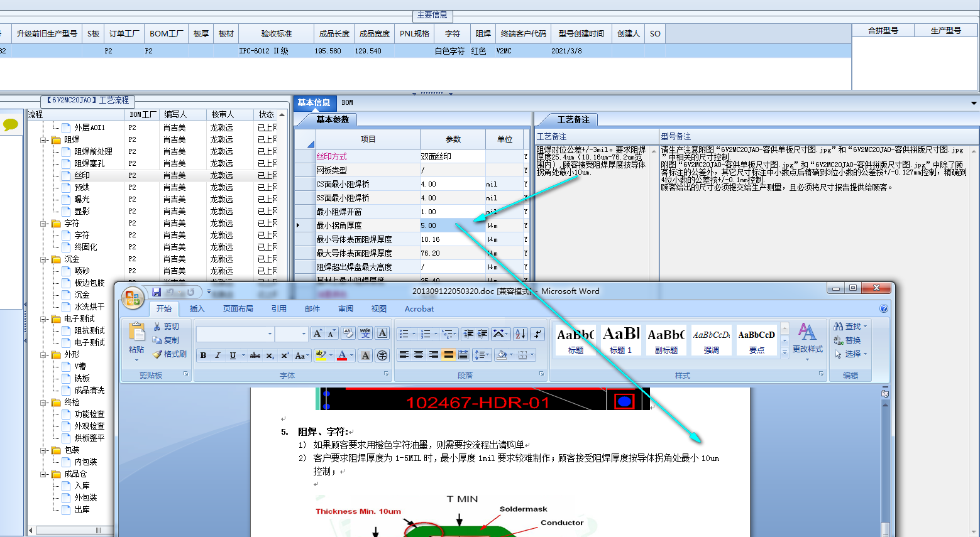
Task: Increase paragraph indent
Action: coord(483,334)
